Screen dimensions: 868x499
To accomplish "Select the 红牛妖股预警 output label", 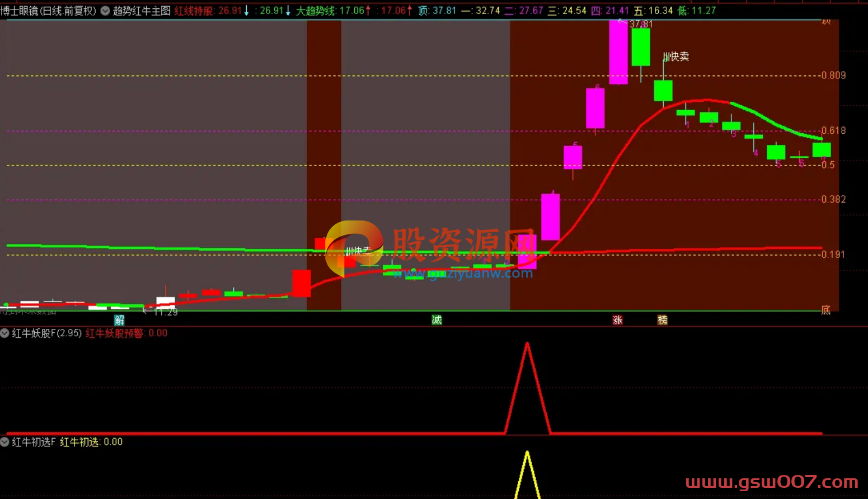I will pos(114,333).
